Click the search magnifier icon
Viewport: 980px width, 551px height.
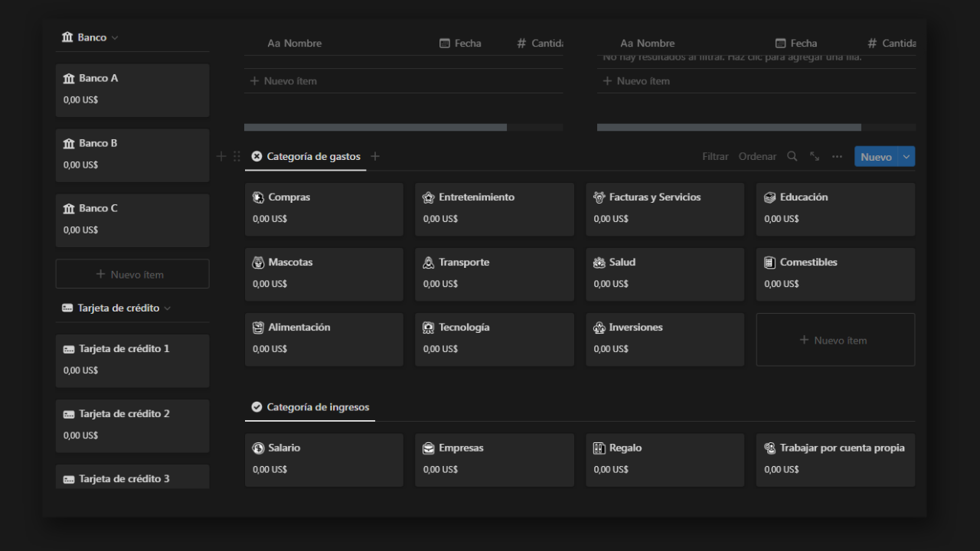792,156
